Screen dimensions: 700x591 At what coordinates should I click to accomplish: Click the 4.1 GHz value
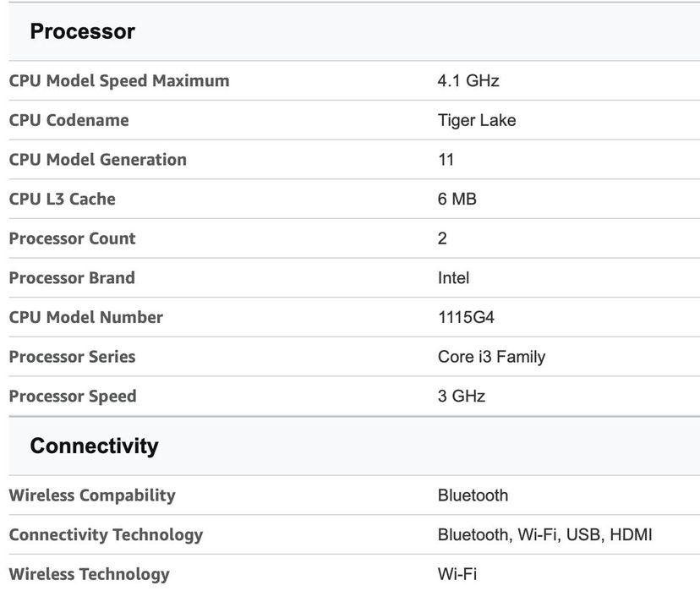[x=468, y=81]
